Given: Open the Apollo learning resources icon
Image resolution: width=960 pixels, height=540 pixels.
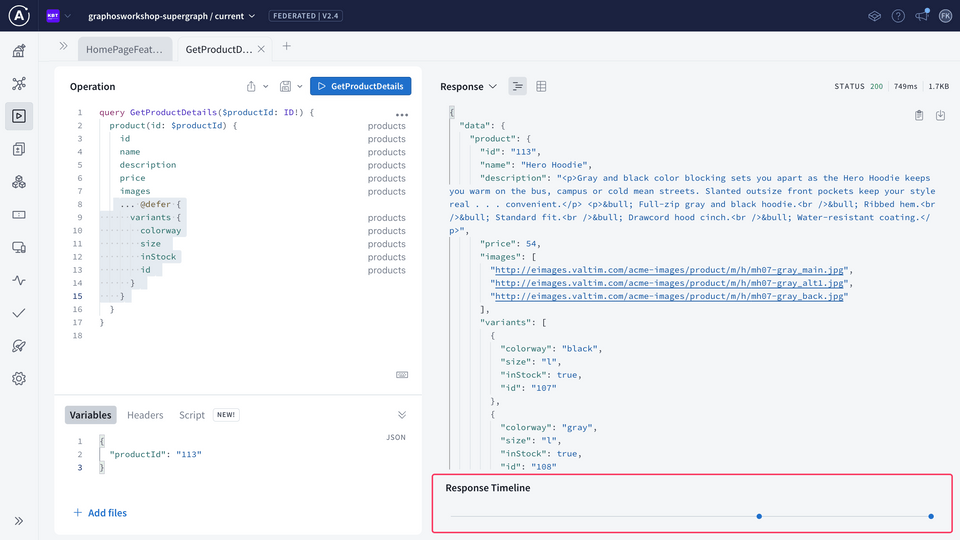Looking at the screenshot, I should [874, 16].
